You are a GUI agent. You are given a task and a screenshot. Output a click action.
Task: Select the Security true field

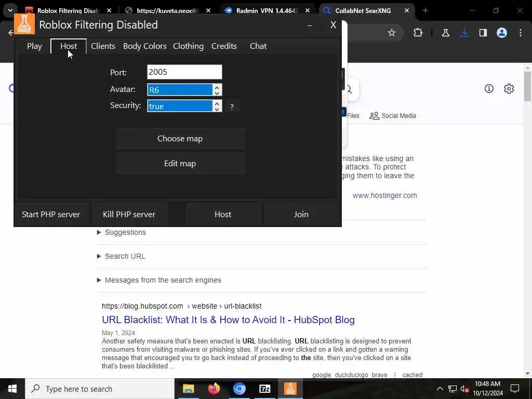coord(180,106)
